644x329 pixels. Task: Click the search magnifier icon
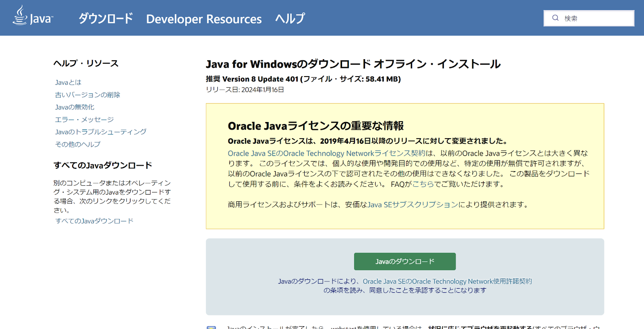coord(555,18)
